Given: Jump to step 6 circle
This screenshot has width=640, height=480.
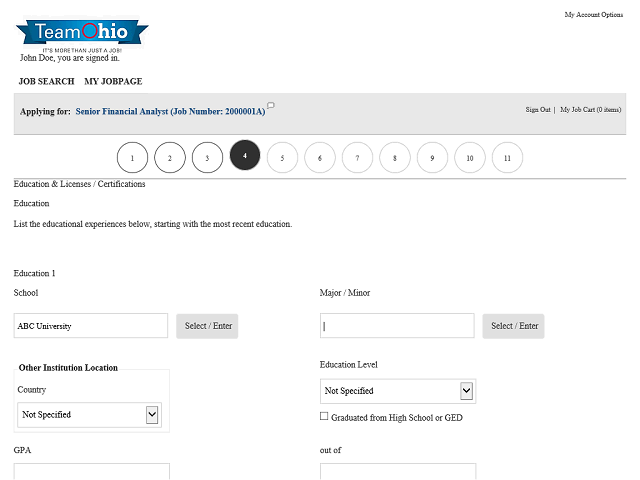Looking at the screenshot, I should [x=320, y=158].
